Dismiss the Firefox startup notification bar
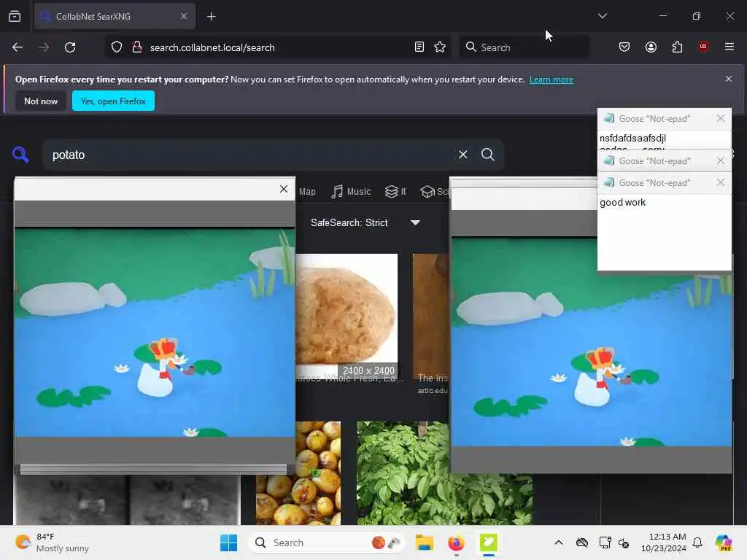The height and width of the screenshot is (560, 747). (728, 79)
